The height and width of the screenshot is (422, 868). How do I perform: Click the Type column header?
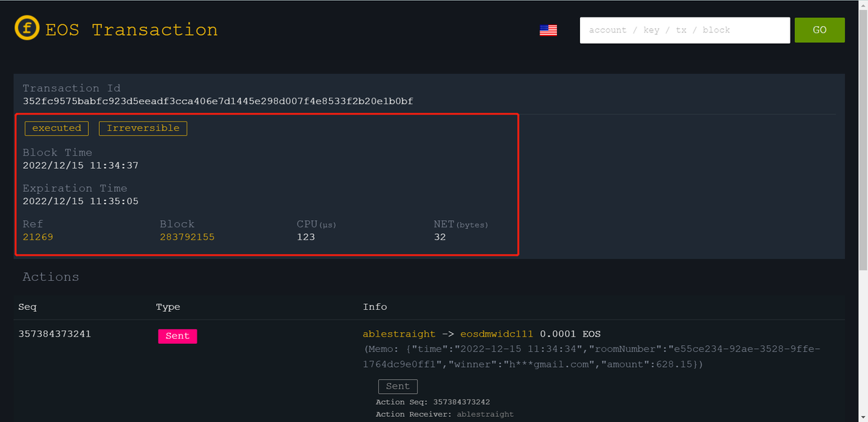tap(168, 307)
